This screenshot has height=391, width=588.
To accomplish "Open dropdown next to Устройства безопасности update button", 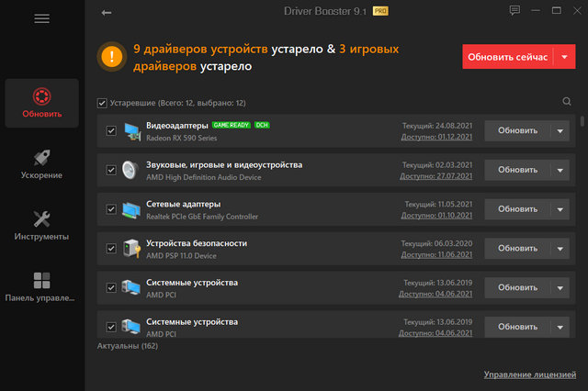I will pyautogui.click(x=562, y=248).
